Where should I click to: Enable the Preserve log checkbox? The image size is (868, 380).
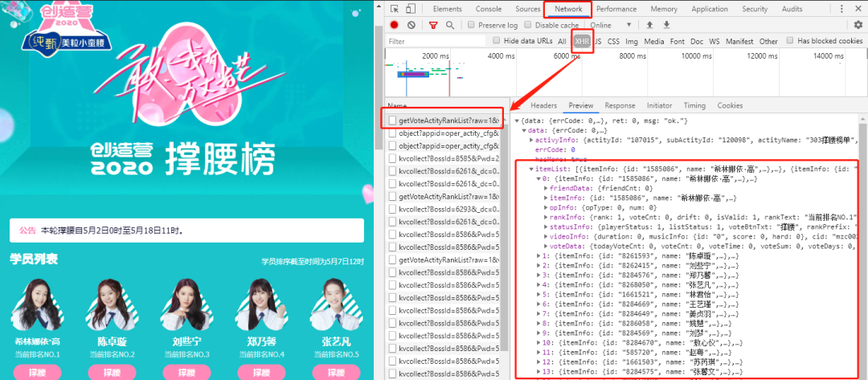click(x=471, y=25)
